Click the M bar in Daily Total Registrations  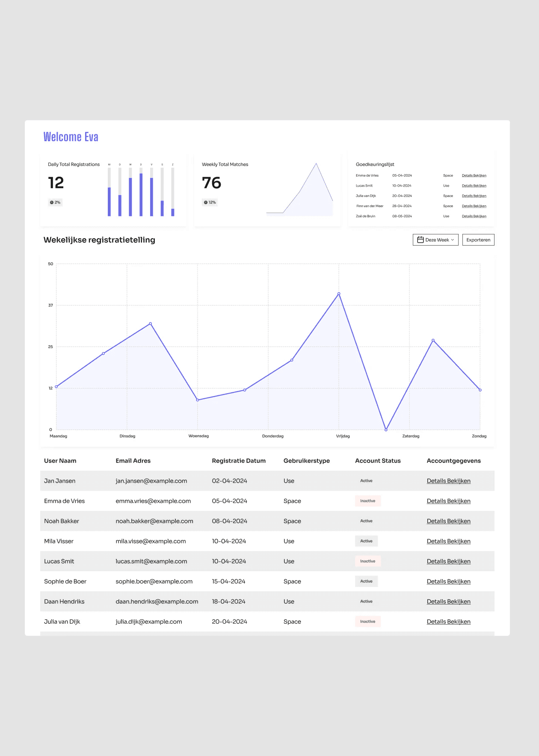click(109, 192)
